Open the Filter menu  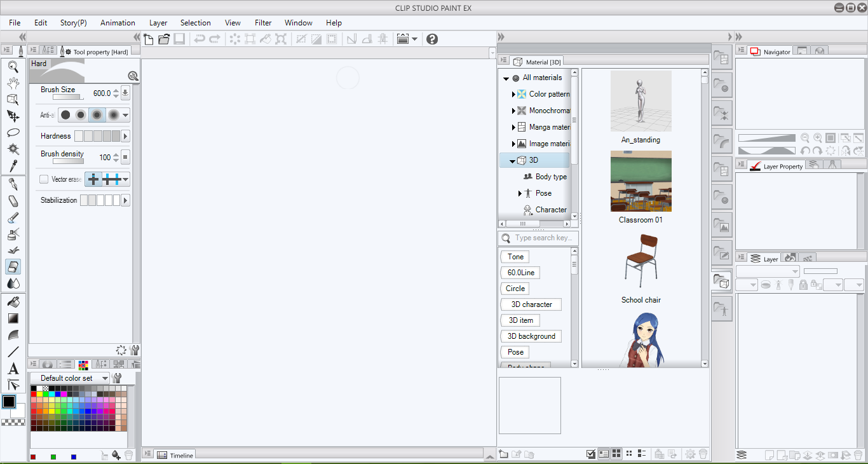263,23
